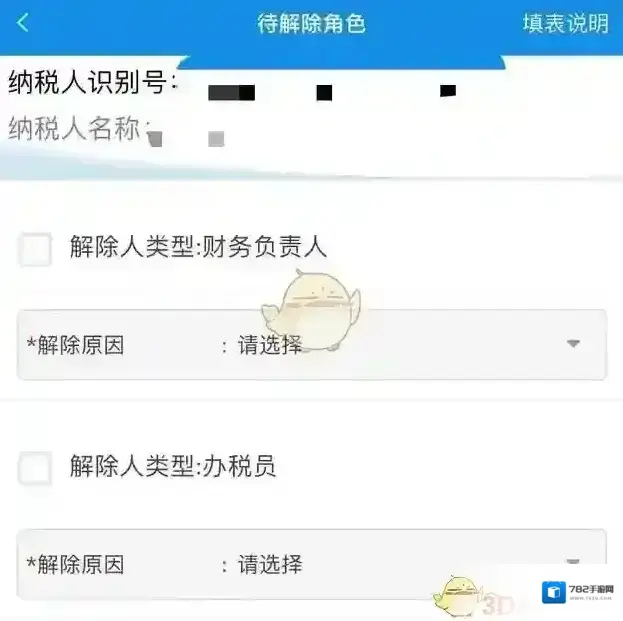
Task: Open 请选择 in the second 解除原因 field
Action: pos(270,564)
